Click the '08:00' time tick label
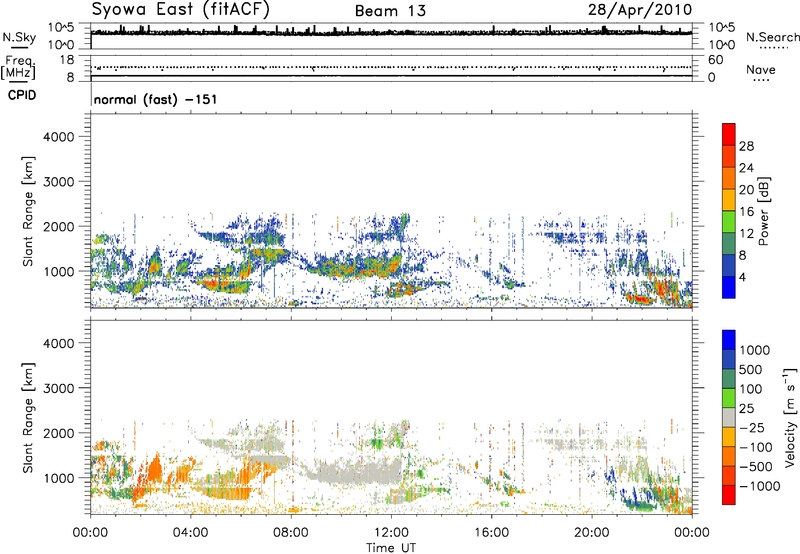Image resolution: width=800 pixels, height=554 pixels. click(x=291, y=533)
